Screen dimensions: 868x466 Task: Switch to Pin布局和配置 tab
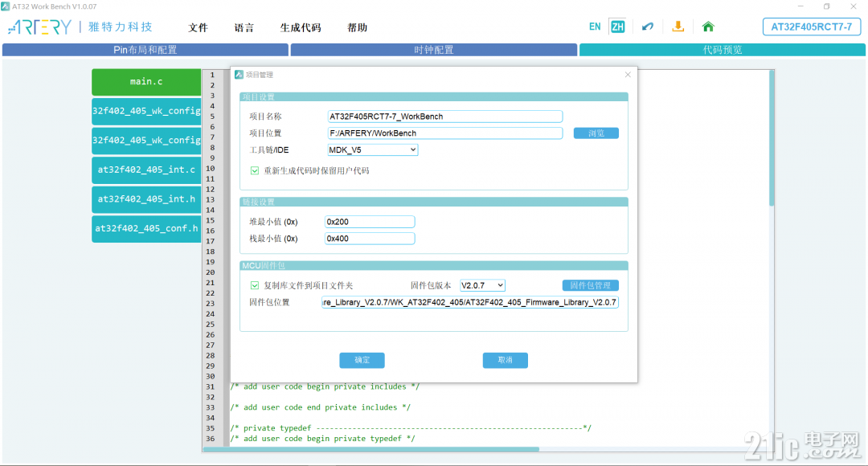pyautogui.click(x=145, y=50)
